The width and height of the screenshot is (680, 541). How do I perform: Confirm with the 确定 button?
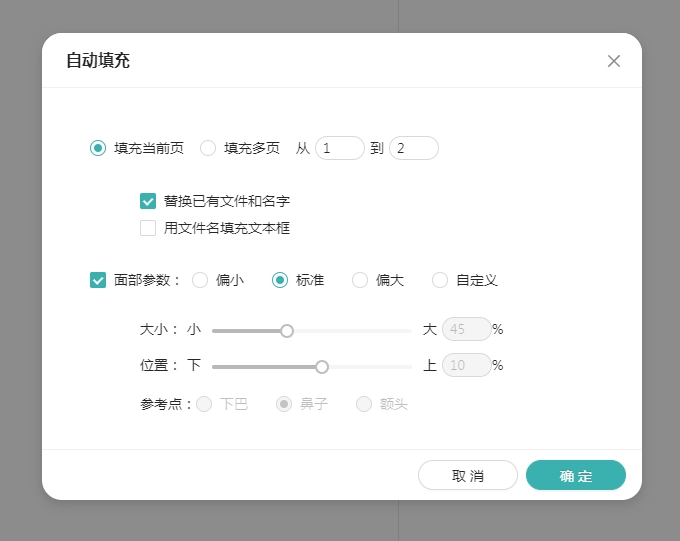(x=576, y=475)
